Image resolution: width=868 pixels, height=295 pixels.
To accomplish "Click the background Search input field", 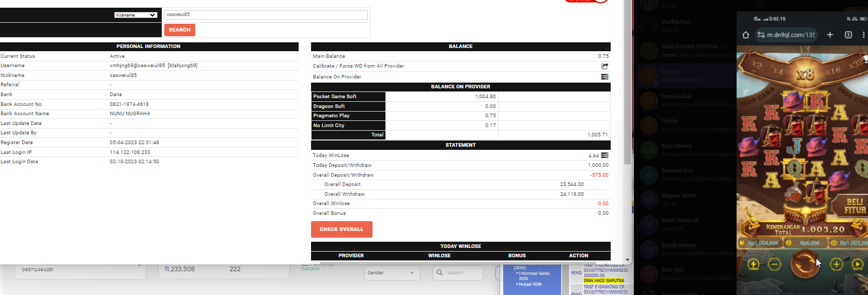I will point(458,273).
